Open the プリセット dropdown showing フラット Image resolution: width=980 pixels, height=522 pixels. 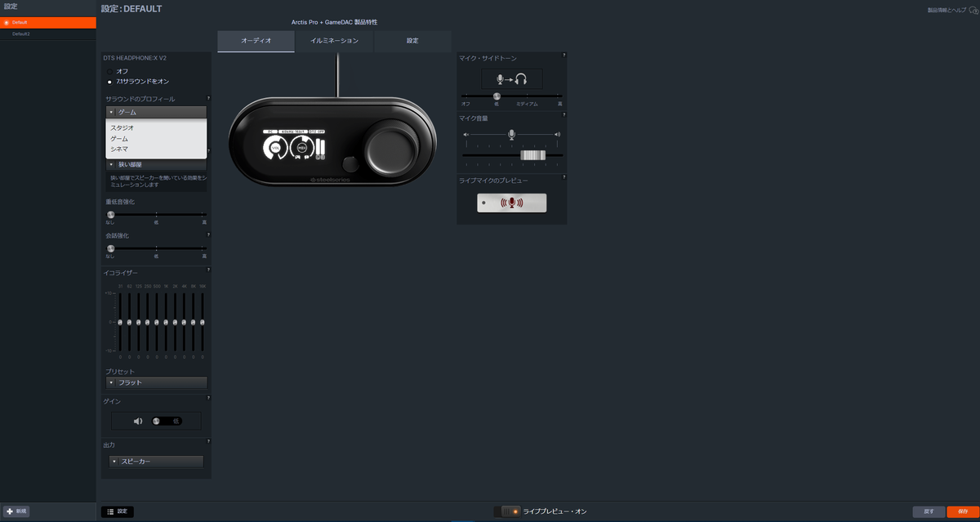(x=156, y=382)
